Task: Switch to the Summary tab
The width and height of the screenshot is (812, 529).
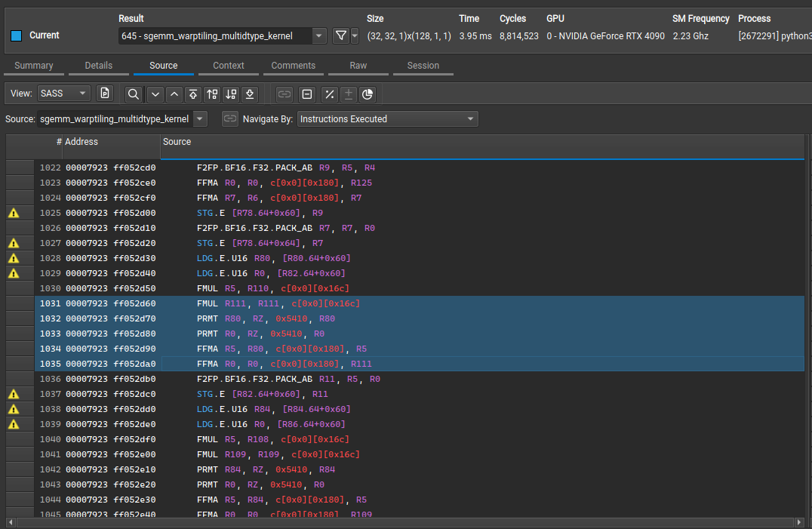Action: pos(34,66)
